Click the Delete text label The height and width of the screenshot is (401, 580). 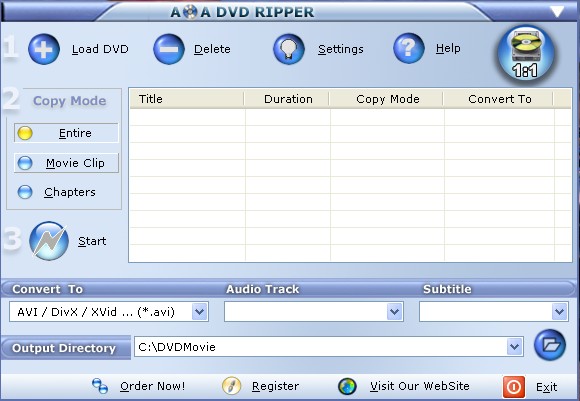(212, 49)
